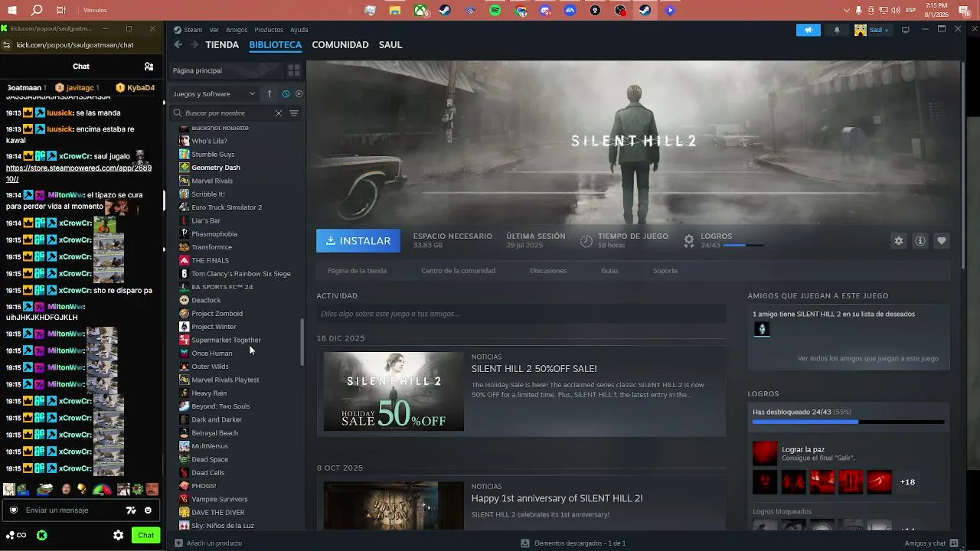Open the Soporte tab
This screenshot has width=980, height=551.
click(x=665, y=271)
